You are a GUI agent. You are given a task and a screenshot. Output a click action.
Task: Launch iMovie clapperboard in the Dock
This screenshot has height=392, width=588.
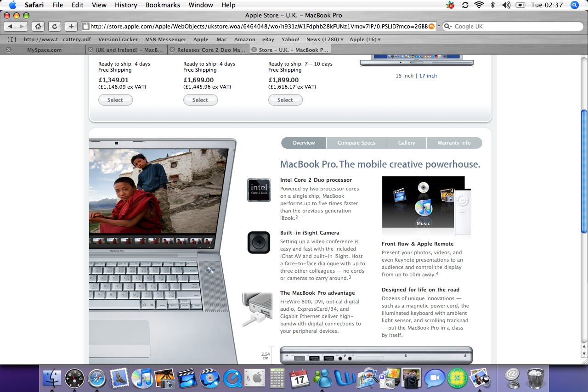click(x=187, y=378)
